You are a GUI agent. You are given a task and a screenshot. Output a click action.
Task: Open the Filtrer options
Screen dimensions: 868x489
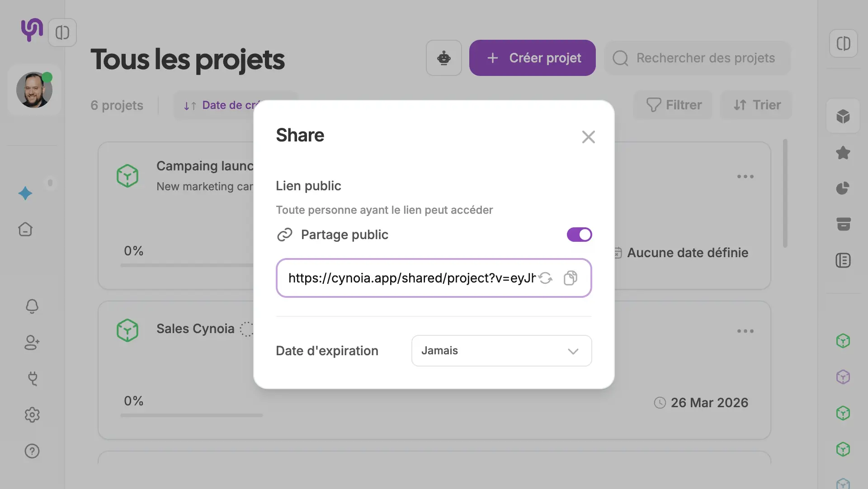[673, 105]
